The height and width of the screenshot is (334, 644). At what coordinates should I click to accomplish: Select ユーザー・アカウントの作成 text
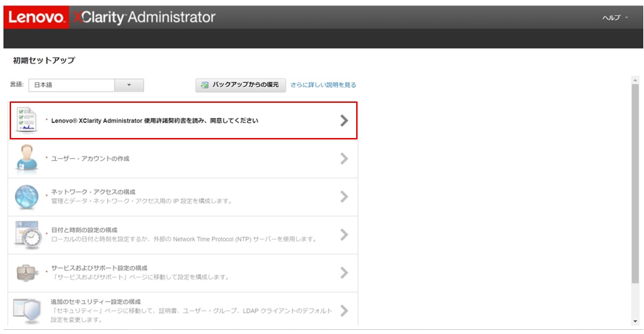90,159
